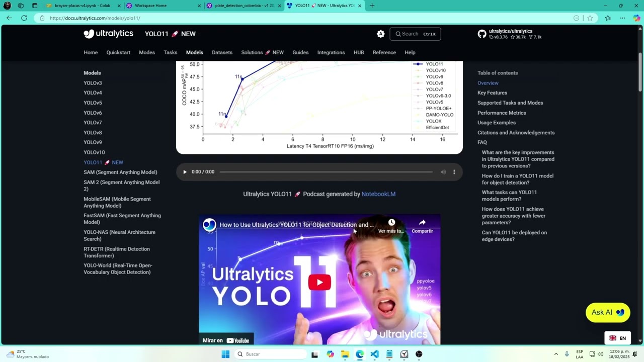Jump to Key Features section
The width and height of the screenshot is (644, 362).
(492, 93)
